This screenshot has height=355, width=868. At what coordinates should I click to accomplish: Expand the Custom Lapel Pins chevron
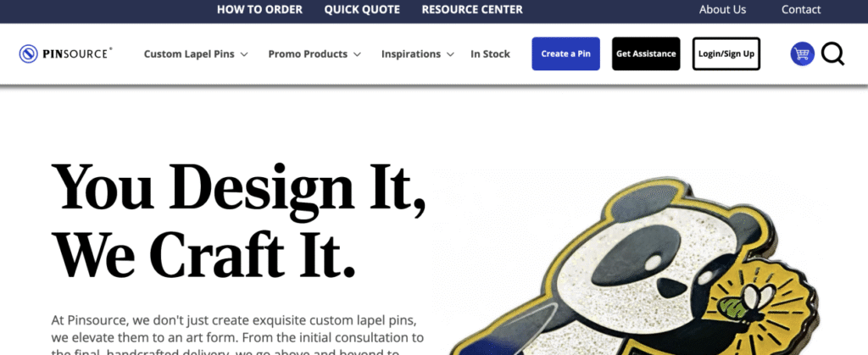click(244, 54)
